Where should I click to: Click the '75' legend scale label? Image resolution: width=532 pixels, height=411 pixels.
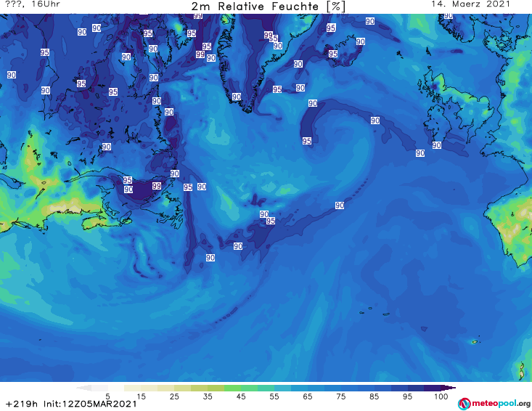(x=341, y=396)
